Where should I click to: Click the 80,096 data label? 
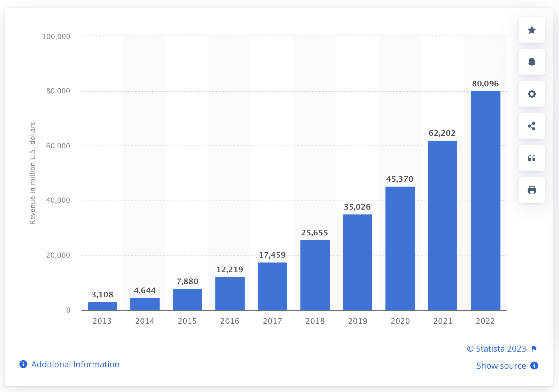click(x=485, y=84)
